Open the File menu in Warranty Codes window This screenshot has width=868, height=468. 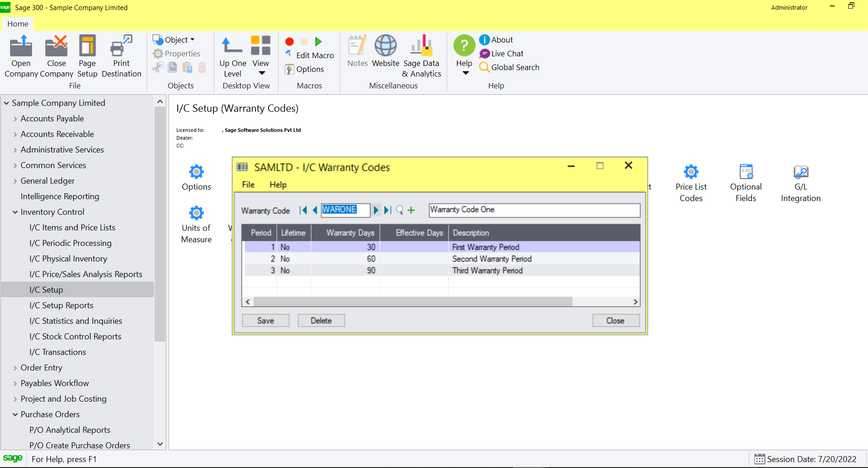247,185
